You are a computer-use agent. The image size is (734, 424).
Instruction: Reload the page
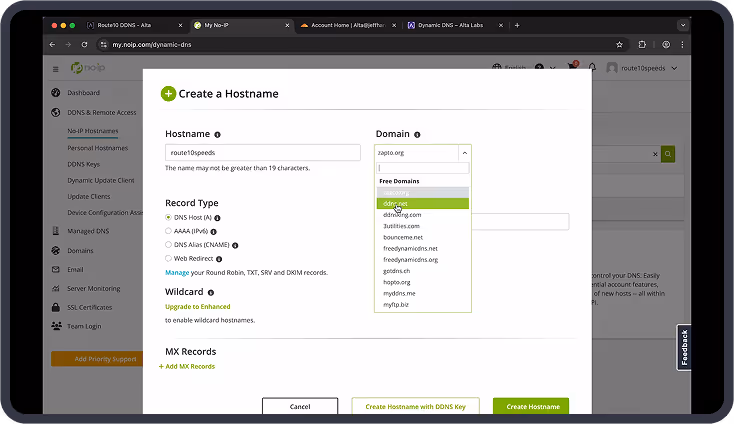click(84, 44)
